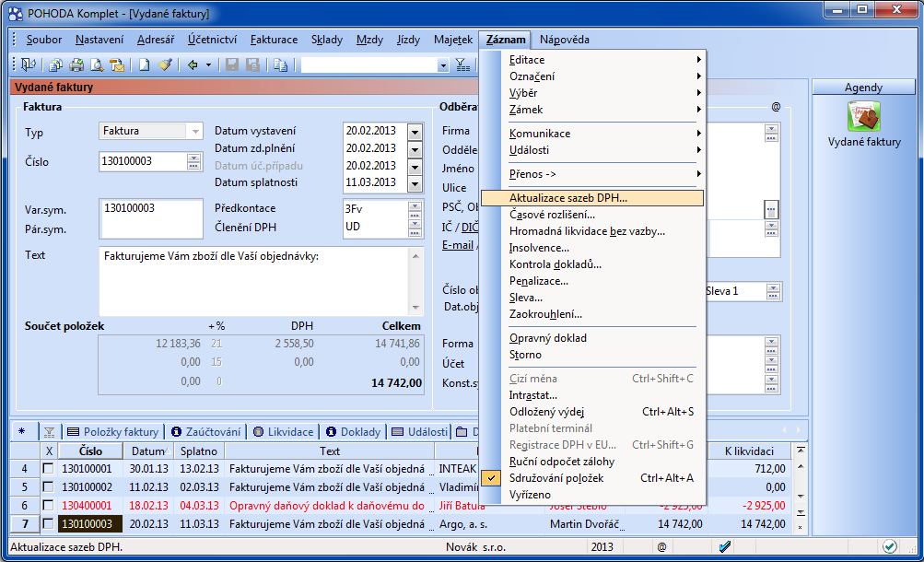
Task: Open list button beside Členění DPH field
Action: tap(415, 227)
